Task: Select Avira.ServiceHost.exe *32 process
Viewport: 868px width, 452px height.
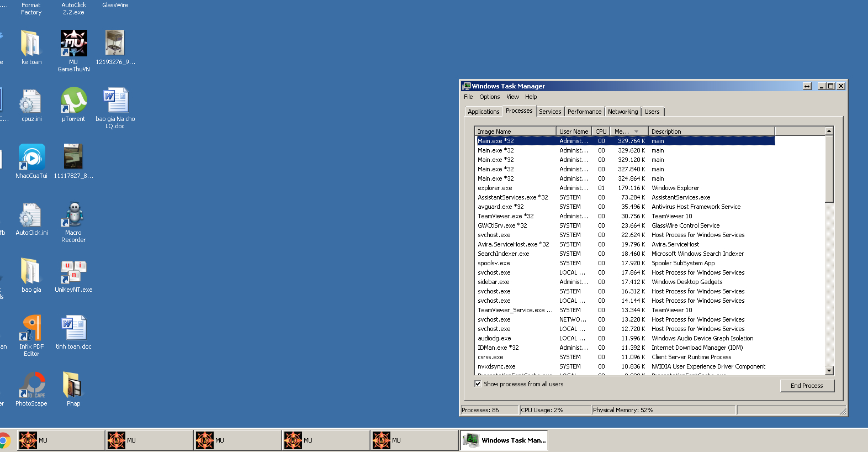Action: click(x=626, y=244)
